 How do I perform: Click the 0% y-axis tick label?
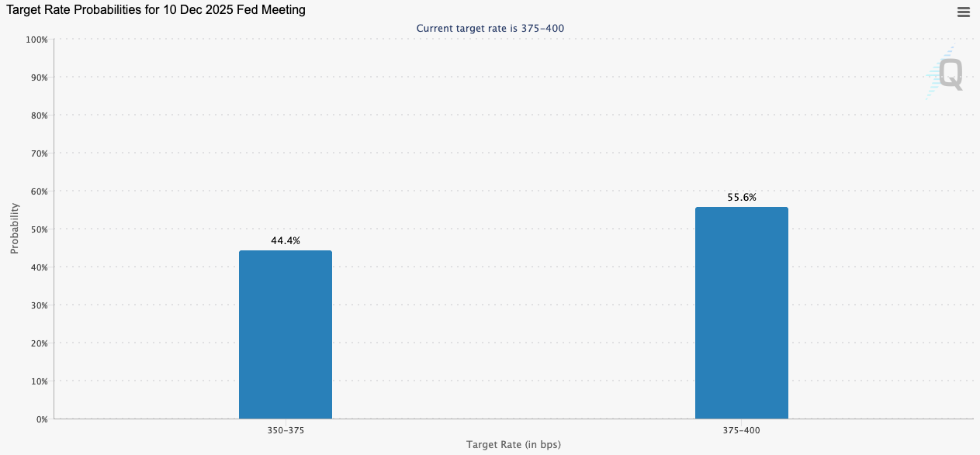pyautogui.click(x=40, y=419)
